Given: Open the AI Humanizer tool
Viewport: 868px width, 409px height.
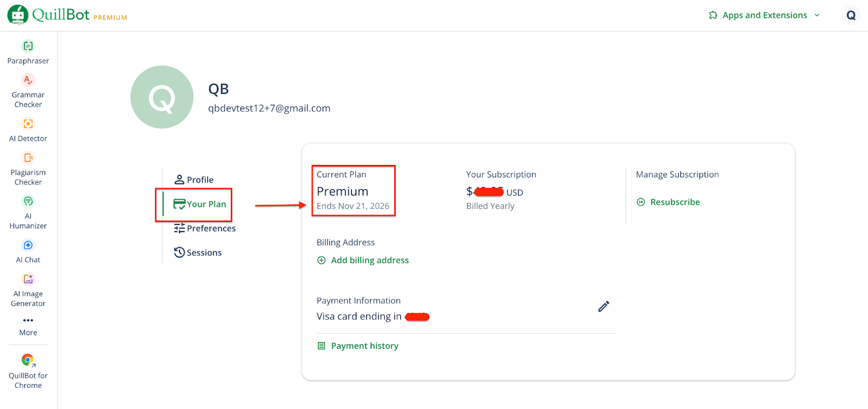Looking at the screenshot, I should pos(28,213).
